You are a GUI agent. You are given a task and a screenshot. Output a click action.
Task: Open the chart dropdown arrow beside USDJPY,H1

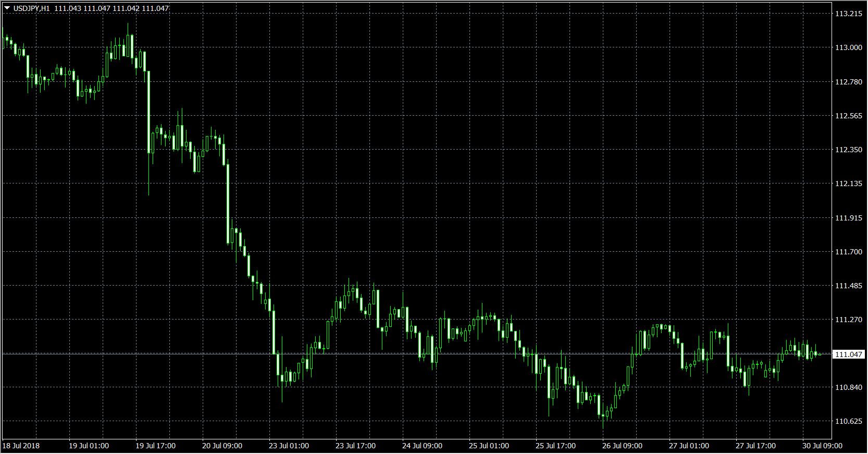7,8
